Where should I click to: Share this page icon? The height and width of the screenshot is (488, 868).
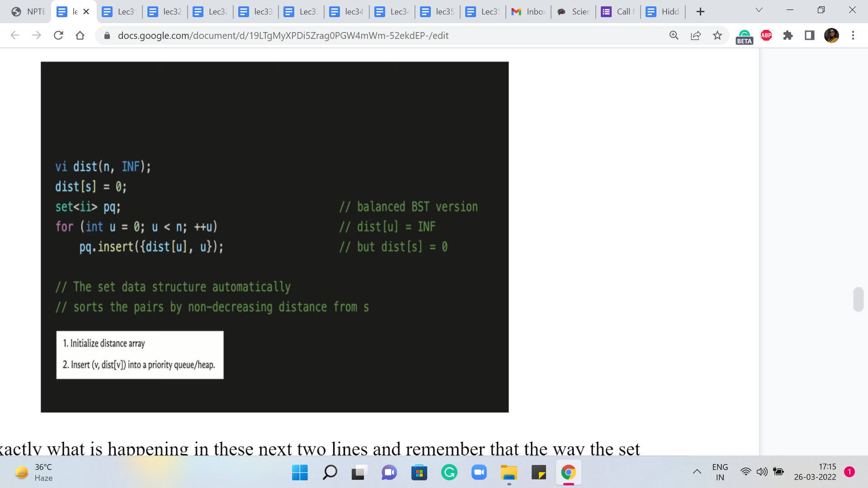point(696,35)
